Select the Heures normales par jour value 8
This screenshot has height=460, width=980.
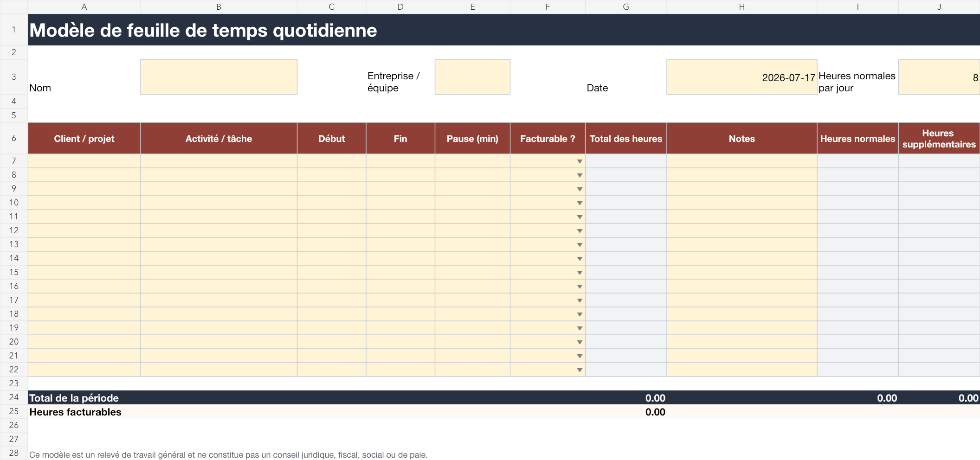pos(939,77)
